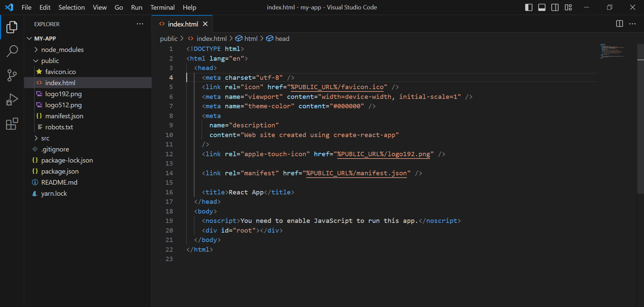Open Explorer's Views and More Actions menu
Image resolution: width=644 pixels, height=307 pixels.
click(140, 24)
